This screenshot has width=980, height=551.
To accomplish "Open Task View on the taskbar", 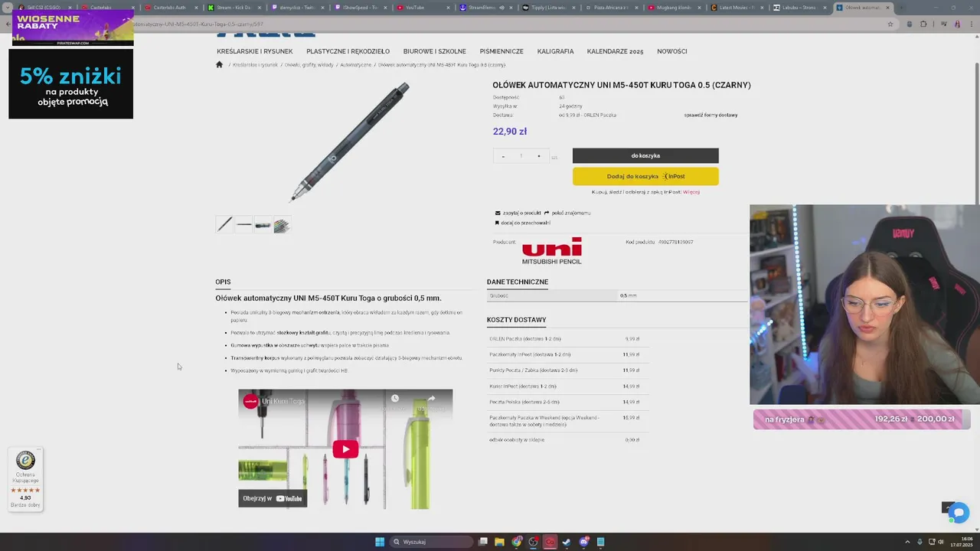I will point(483,542).
